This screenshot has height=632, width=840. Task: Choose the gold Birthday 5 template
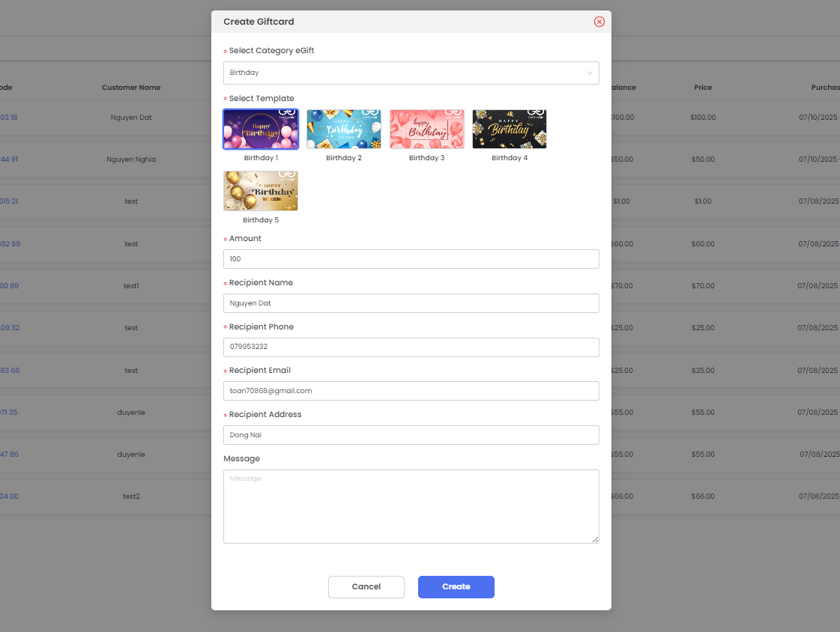[261, 191]
